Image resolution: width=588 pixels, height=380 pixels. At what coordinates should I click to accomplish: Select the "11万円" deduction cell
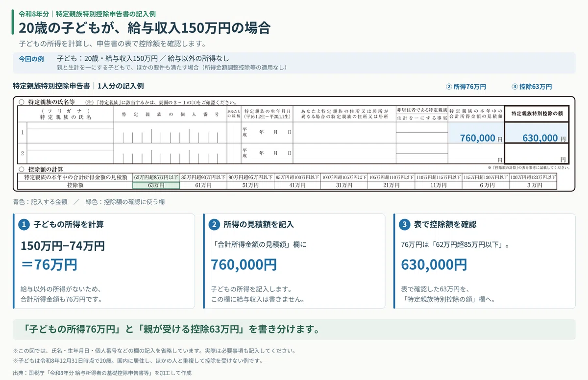click(x=439, y=185)
